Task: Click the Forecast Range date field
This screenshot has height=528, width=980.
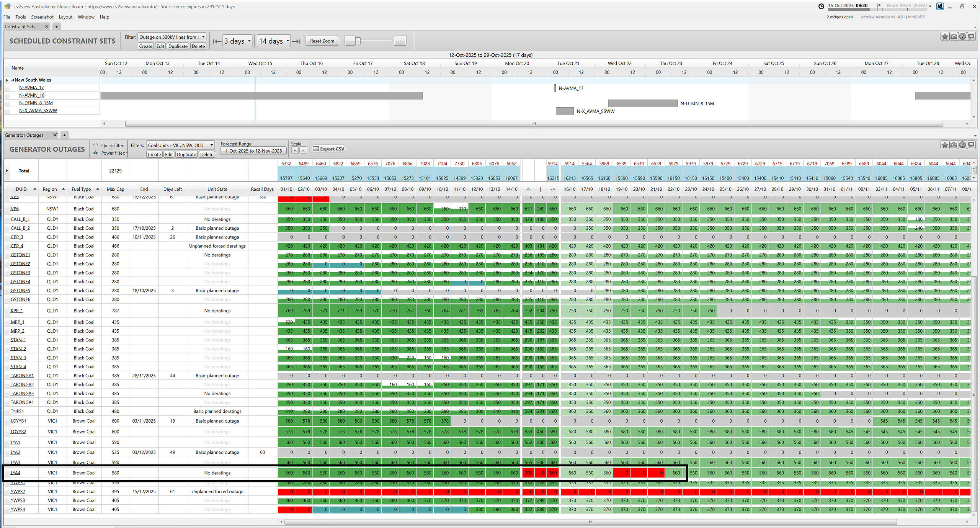Action: point(253,151)
